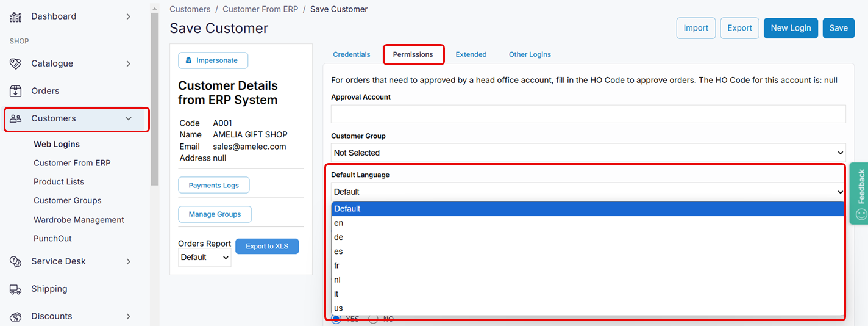The image size is (868, 326).
Task: Open the green Feedback side tab
Action: [x=860, y=193]
